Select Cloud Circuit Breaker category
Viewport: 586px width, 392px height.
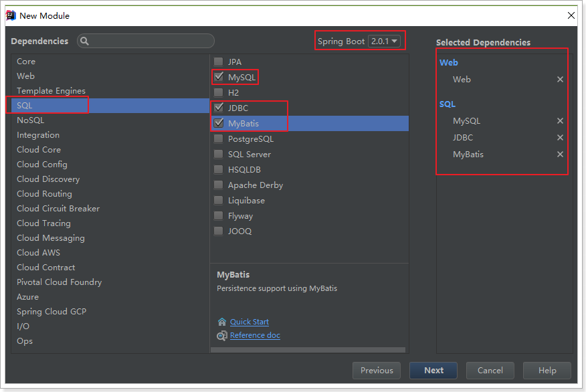coord(110,209)
